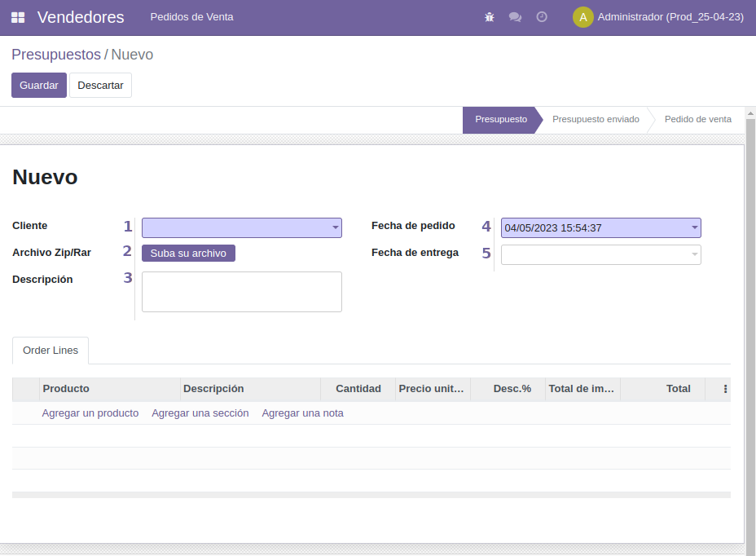Click the Suba su archivo button
This screenshot has width=756, height=556.
188,254
